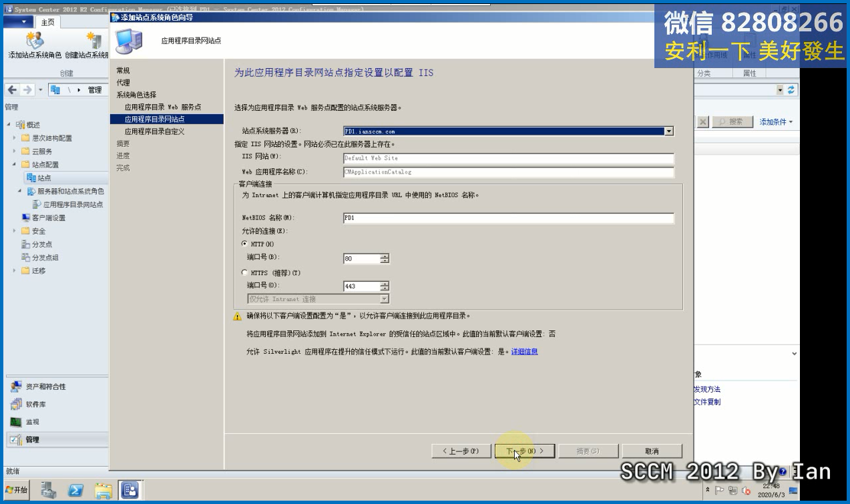Open the 详细信息 link
The height and width of the screenshot is (504, 850).
click(x=525, y=351)
